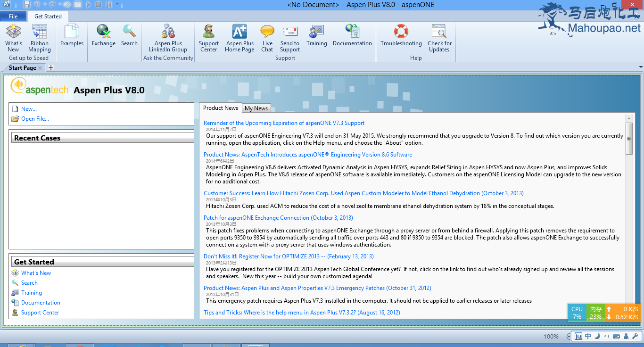Screen dimensions: 644x347
Task: Select the Product News tab
Action: pyautogui.click(x=220, y=108)
